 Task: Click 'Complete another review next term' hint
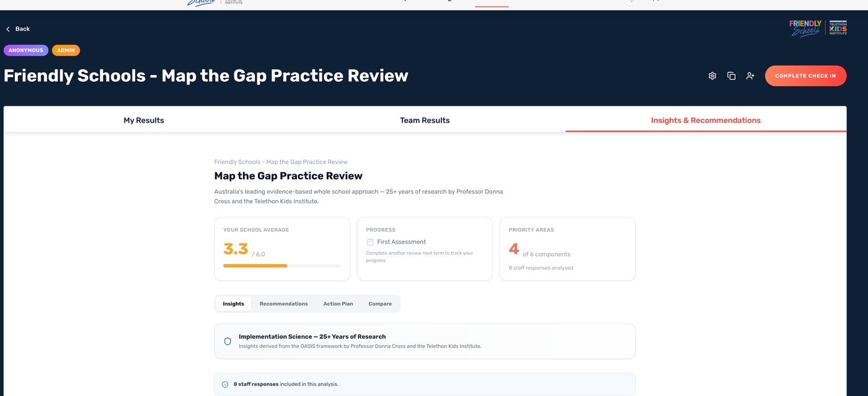click(419, 257)
